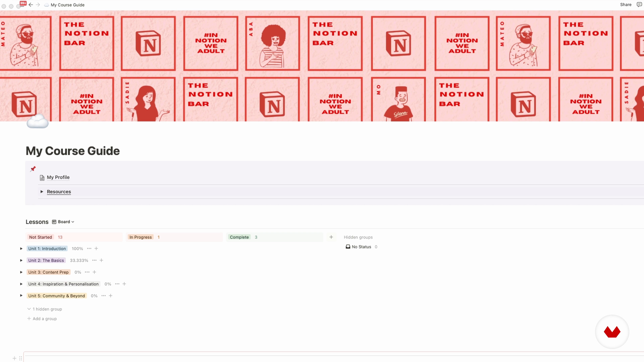Click the Hidden groups label
The height and width of the screenshot is (362, 644).
point(358,237)
